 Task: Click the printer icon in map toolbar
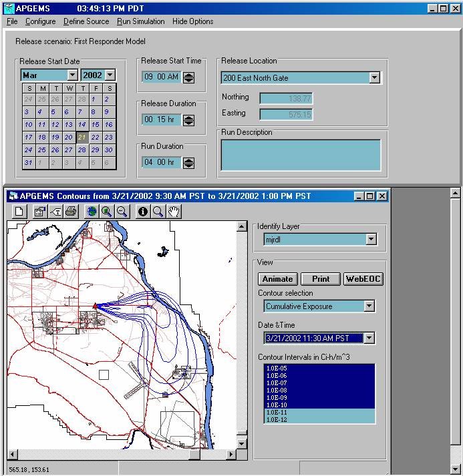click(71, 211)
